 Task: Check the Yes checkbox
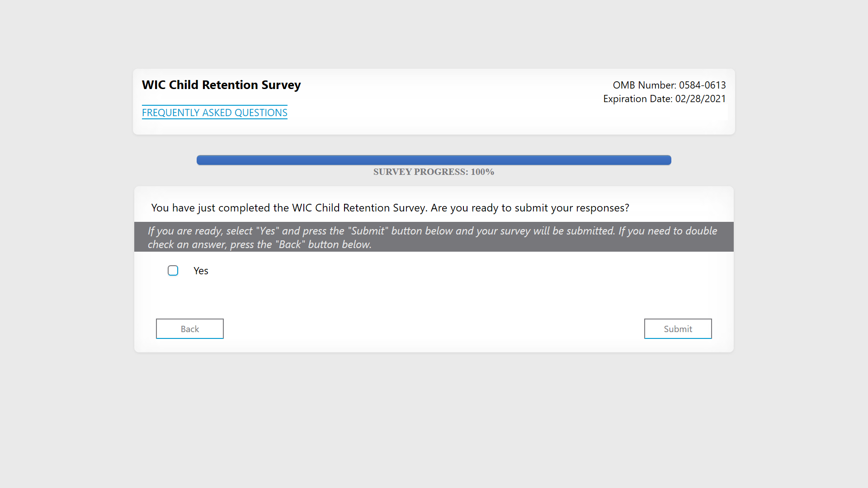[x=173, y=271]
